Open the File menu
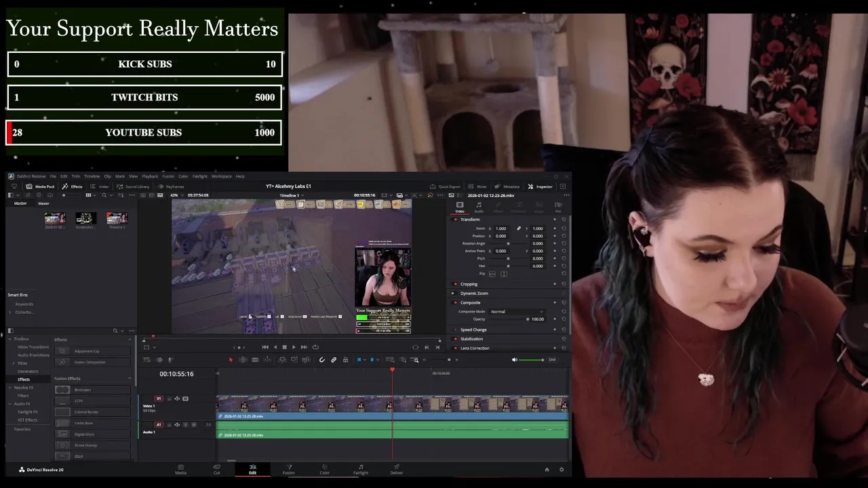This screenshot has height=488, width=868. point(53,176)
